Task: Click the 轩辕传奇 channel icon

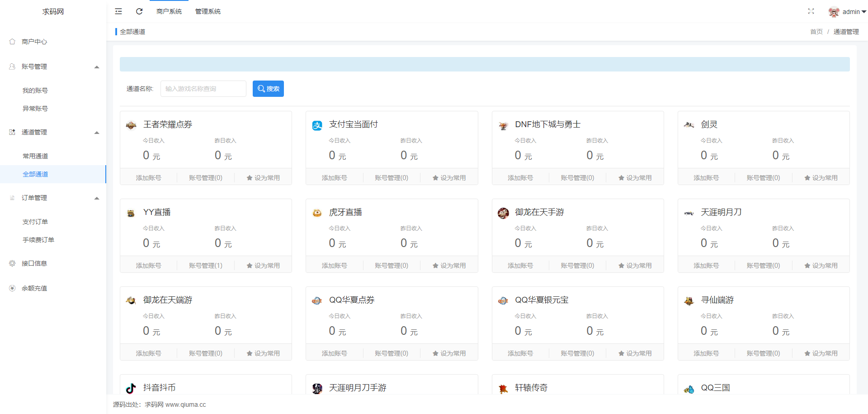Action: [503, 388]
